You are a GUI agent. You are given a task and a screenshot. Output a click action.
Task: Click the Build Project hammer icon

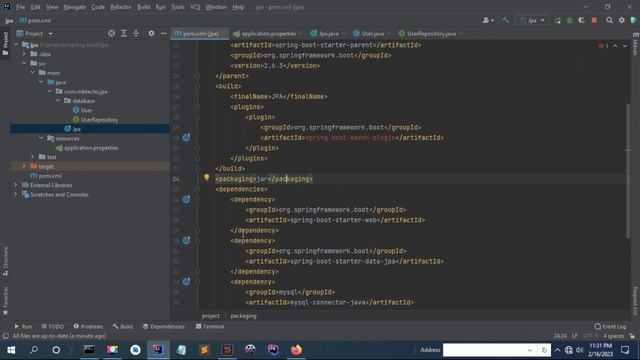(x=505, y=20)
